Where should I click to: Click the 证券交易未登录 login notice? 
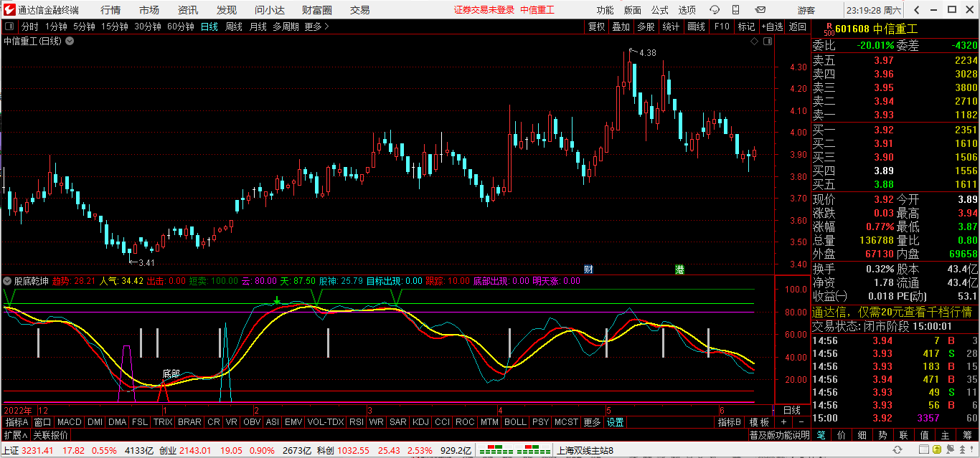coord(484,10)
